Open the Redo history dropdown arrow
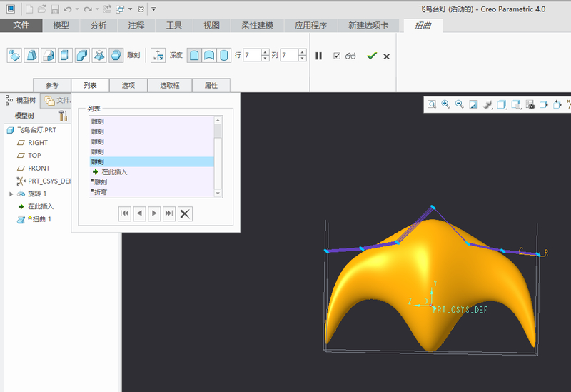 (97, 9)
